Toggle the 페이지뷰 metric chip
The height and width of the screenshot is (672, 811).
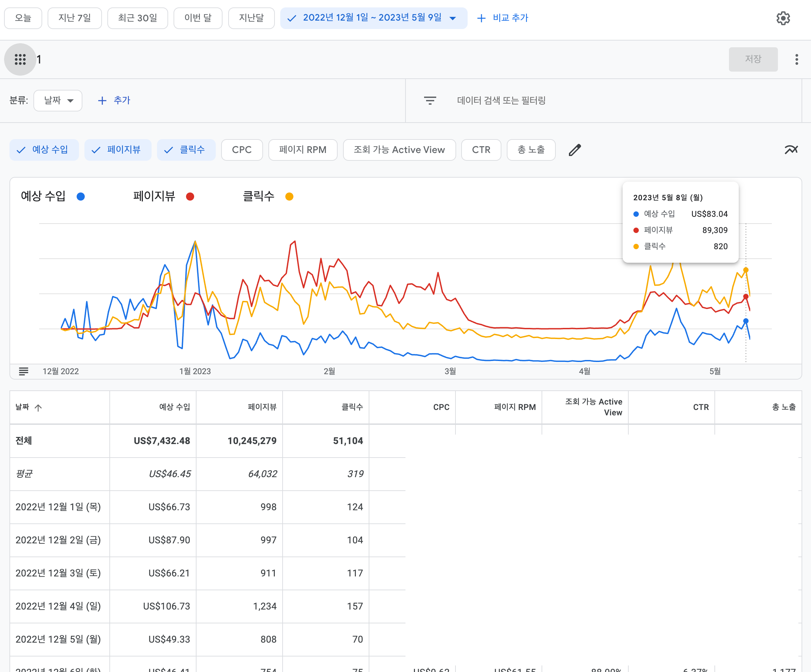(118, 150)
